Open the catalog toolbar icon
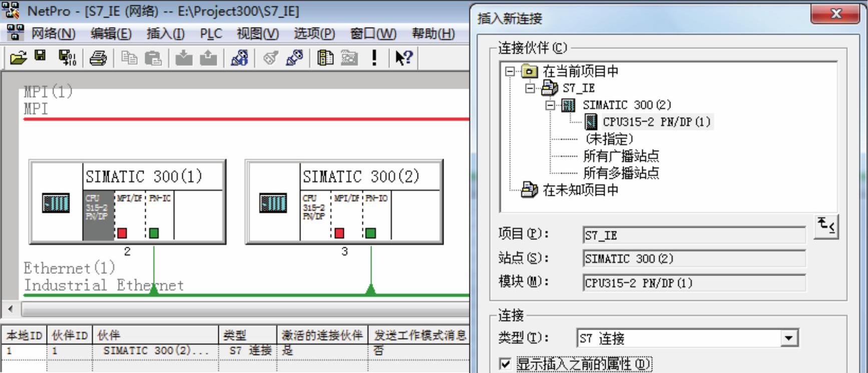 [x=325, y=58]
